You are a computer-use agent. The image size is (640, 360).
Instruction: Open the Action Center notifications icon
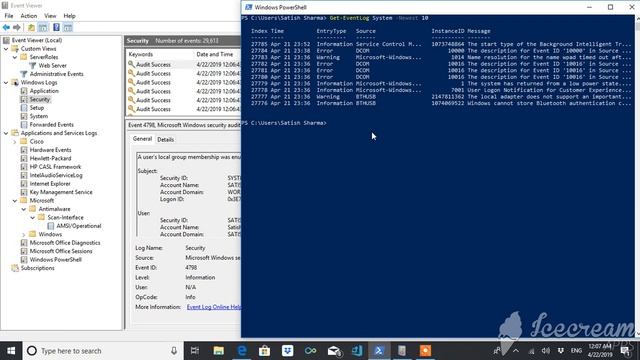click(x=625, y=351)
